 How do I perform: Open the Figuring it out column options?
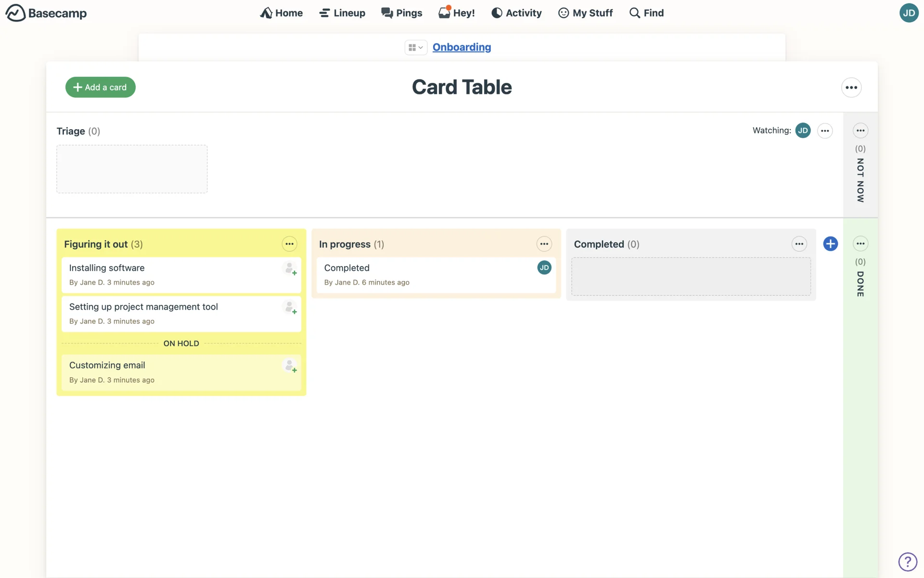coord(289,244)
